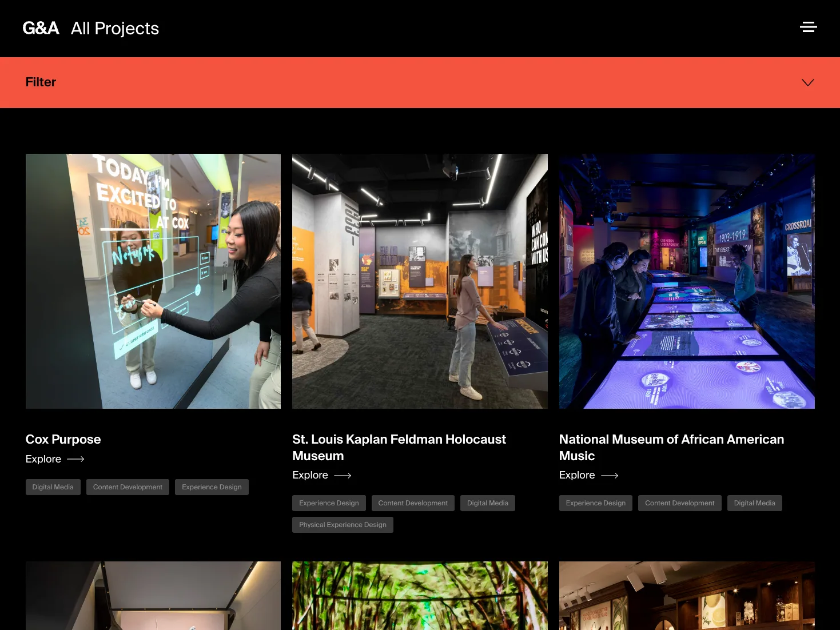Select Experience Design tag under African American Music
The width and height of the screenshot is (840, 630).
tap(596, 503)
